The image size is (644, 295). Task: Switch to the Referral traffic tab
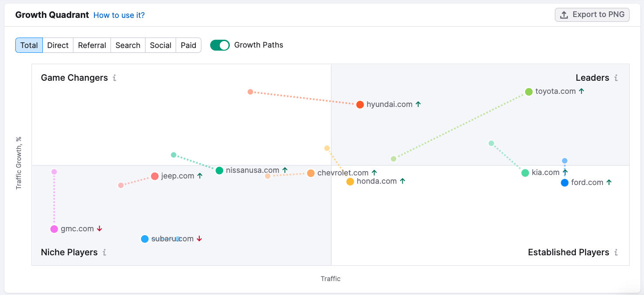(92, 45)
